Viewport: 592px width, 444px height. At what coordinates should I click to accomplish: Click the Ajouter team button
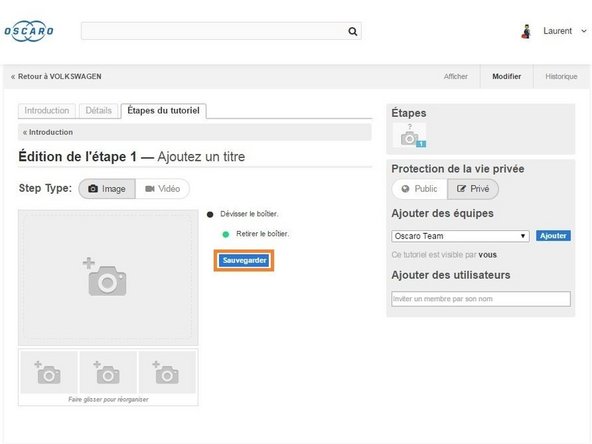tap(553, 236)
